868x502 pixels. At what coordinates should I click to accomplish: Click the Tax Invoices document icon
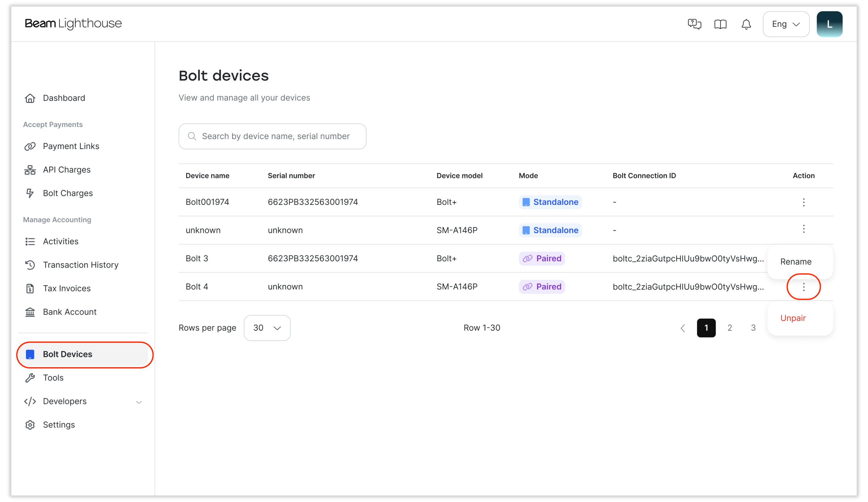(x=30, y=288)
